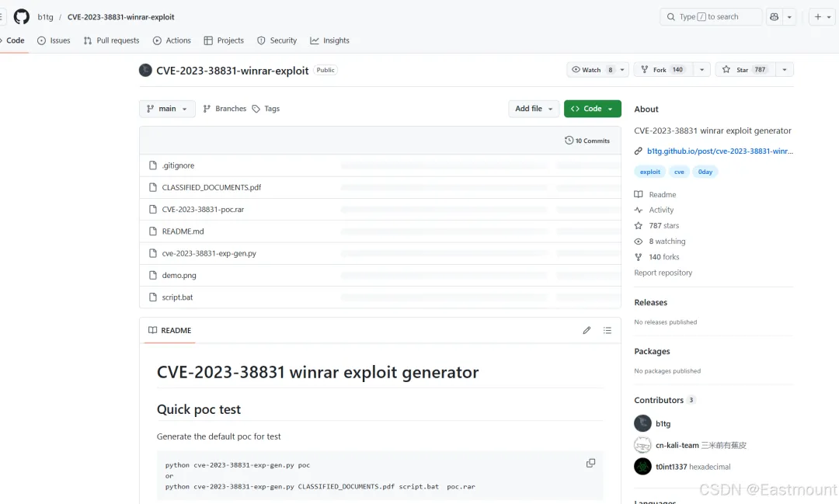This screenshot has width=839, height=504.
Task: Open the main branch selector
Action: click(167, 109)
